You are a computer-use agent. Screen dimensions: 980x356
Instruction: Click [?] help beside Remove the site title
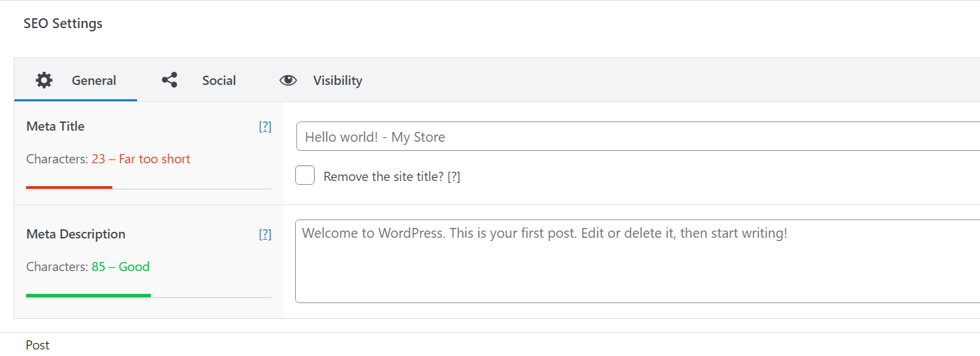pyautogui.click(x=454, y=176)
